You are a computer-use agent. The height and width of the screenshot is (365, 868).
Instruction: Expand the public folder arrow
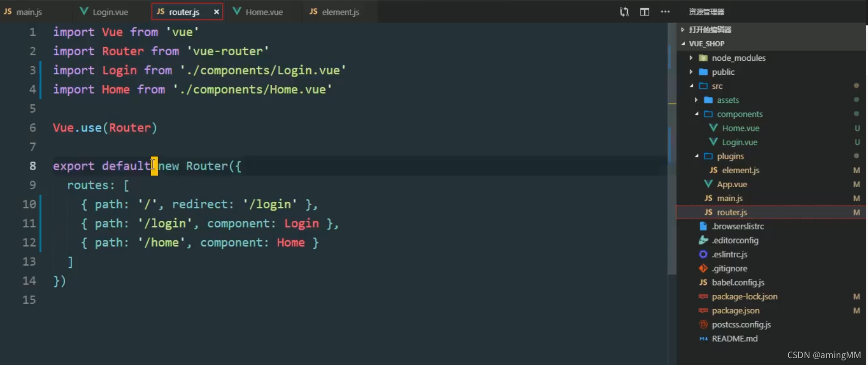click(x=691, y=72)
